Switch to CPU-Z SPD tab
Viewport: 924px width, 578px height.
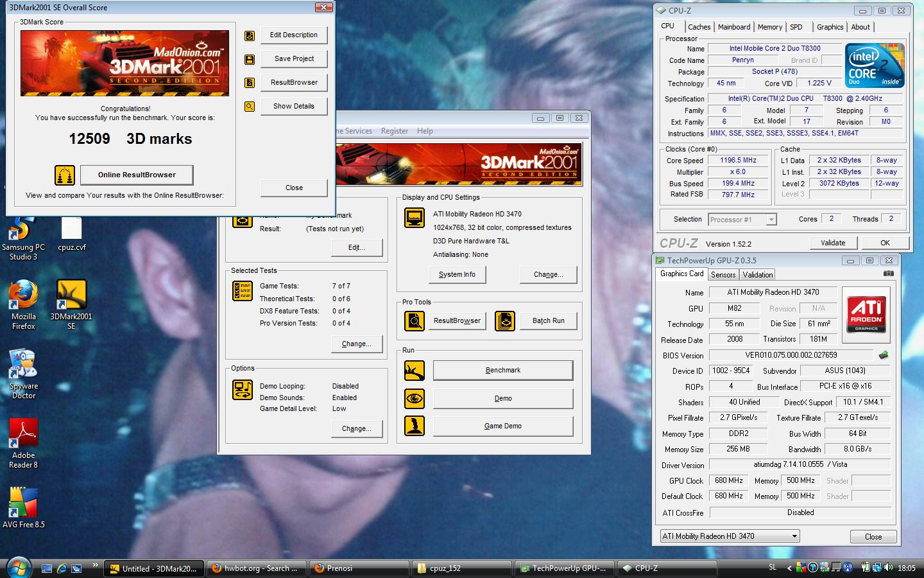pyautogui.click(x=796, y=27)
